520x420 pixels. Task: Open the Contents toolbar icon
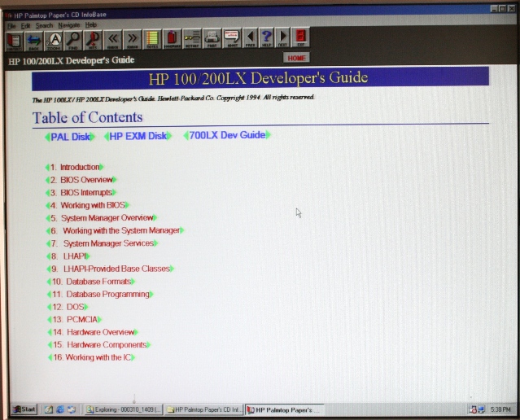(14, 41)
